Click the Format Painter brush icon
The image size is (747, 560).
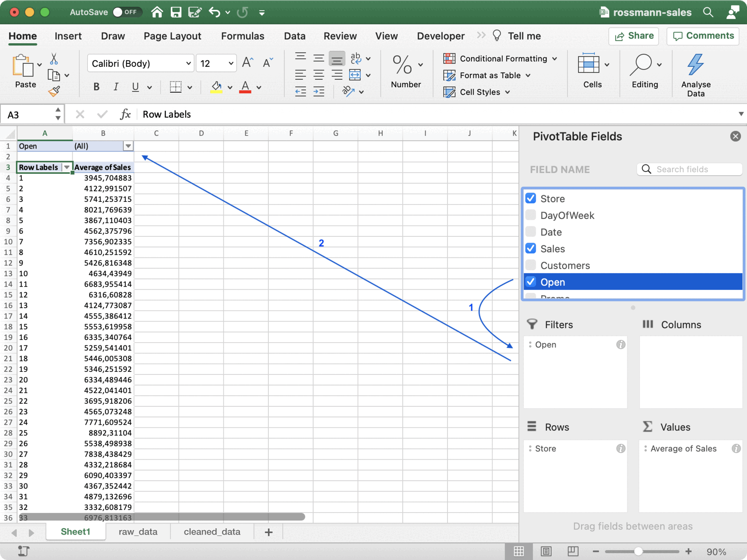click(x=54, y=91)
